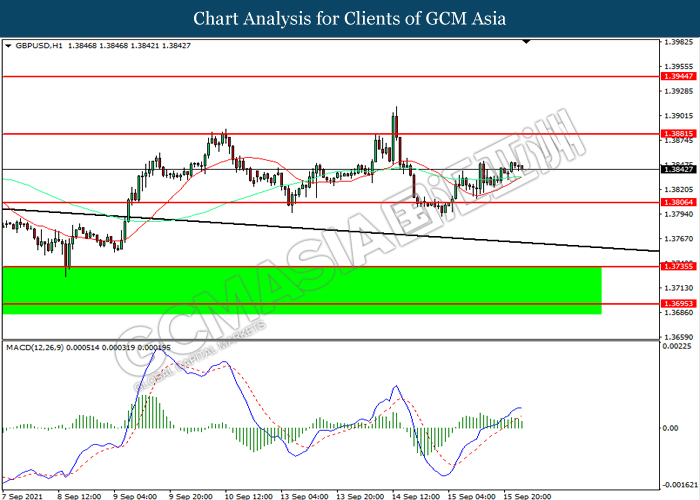Click the '10 Sep 12:00' time label

248,493
